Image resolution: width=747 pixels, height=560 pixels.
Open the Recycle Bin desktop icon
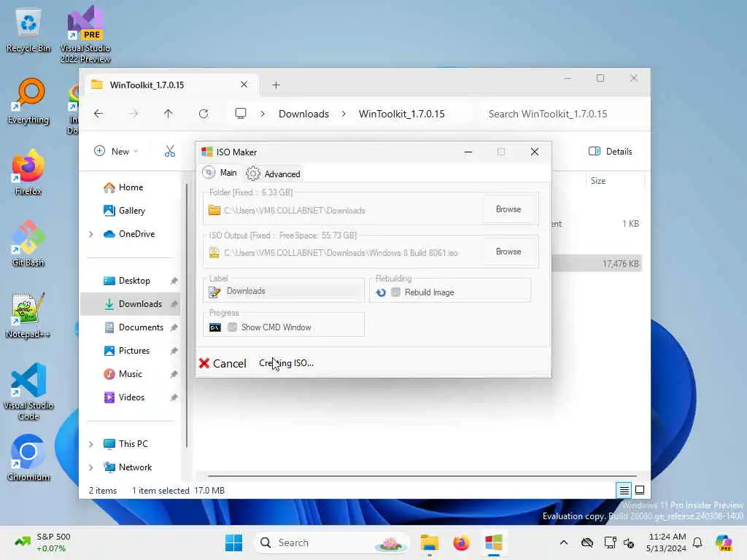coord(28,29)
